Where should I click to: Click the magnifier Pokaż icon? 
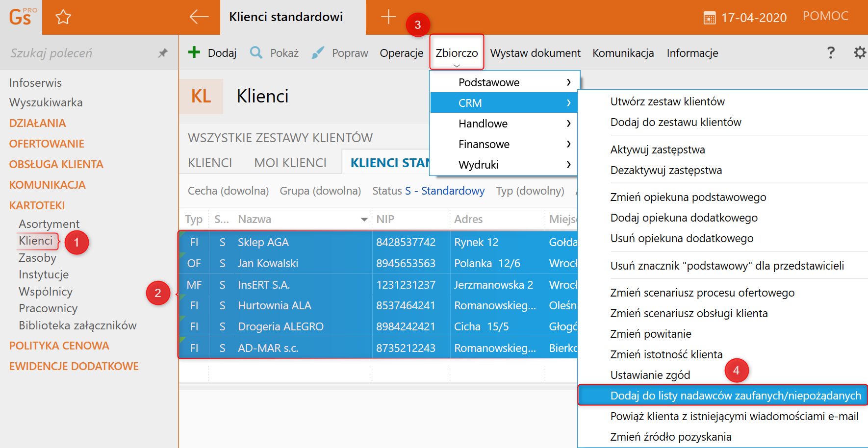point(256,52)
